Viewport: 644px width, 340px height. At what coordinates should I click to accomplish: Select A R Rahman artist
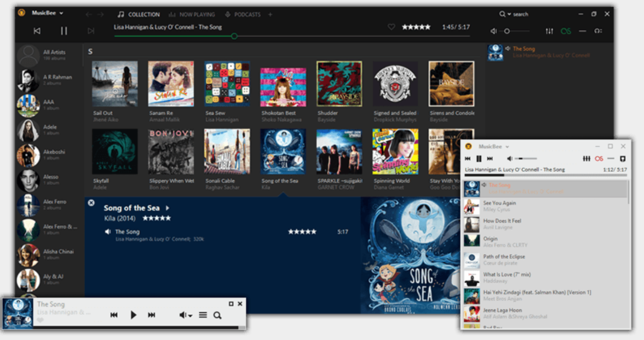coord(50,80)
